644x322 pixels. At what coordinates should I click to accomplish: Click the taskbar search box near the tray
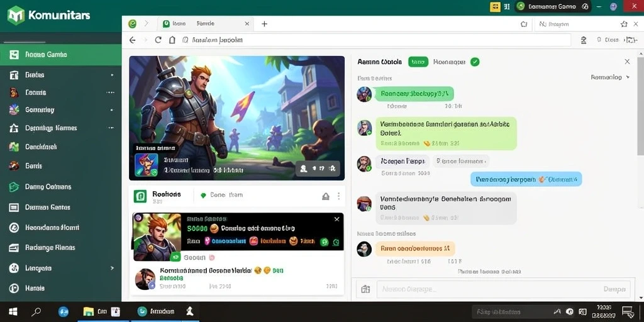tap(511, 312)
